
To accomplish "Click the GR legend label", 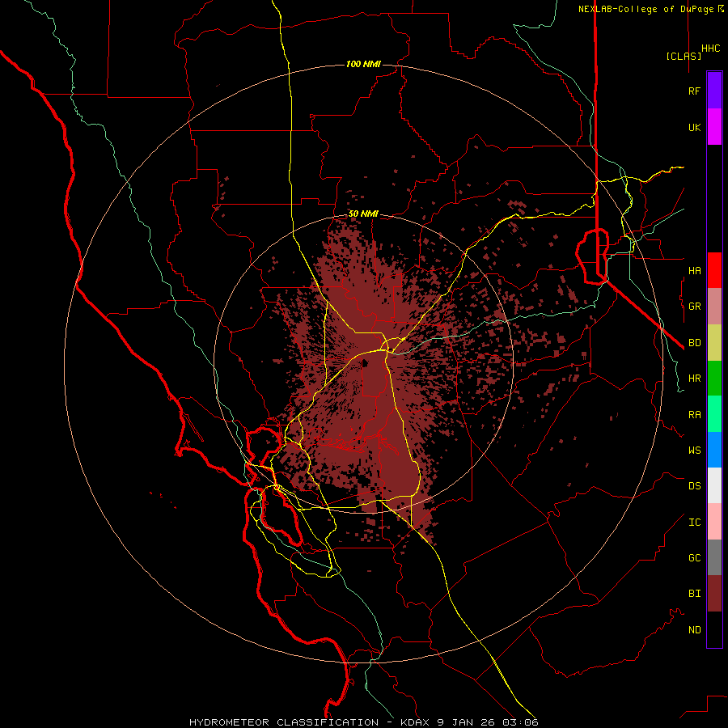I will [x=694, y=307].
